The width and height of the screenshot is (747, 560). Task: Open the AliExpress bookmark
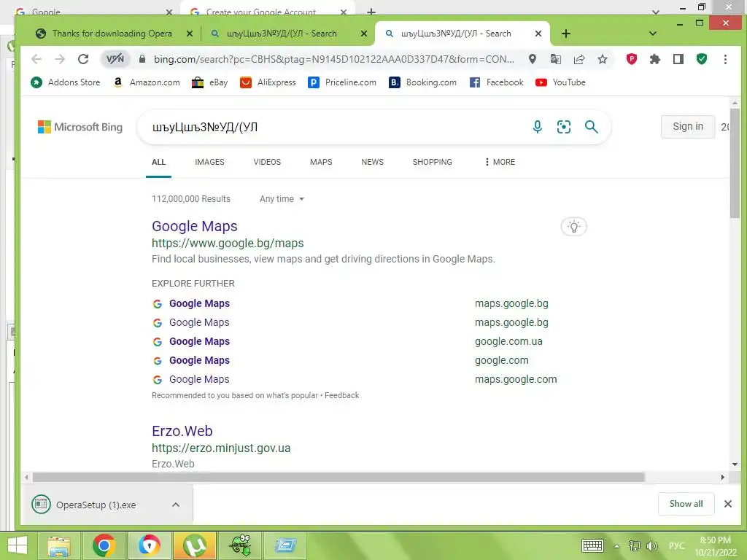coord(268,82)
